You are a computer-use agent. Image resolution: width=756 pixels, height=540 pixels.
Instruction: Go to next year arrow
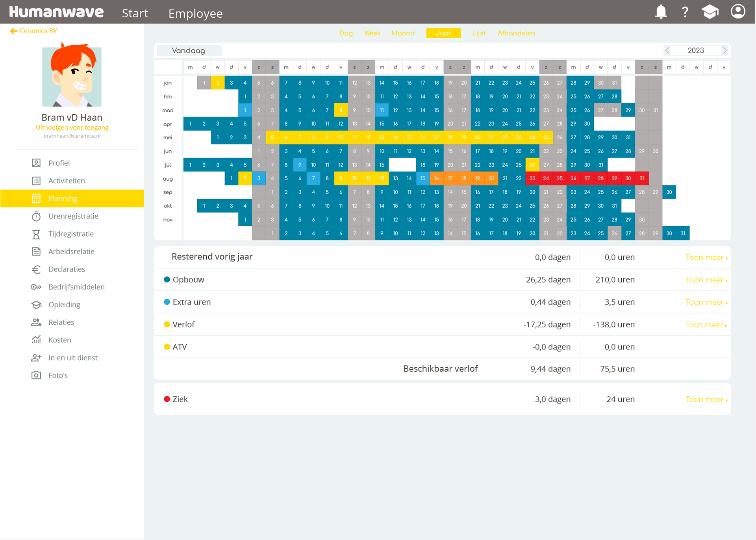(x=724, y=50)
